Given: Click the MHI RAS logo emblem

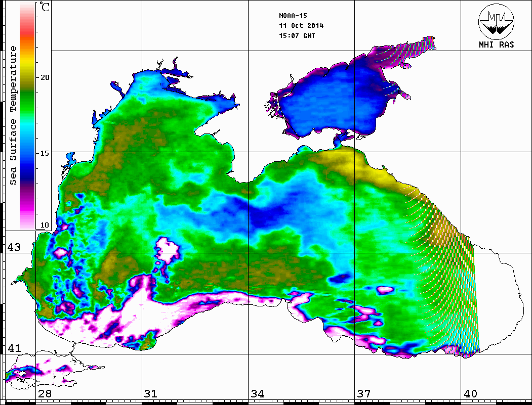Looking at the screenshot, I should pos(496,21).
